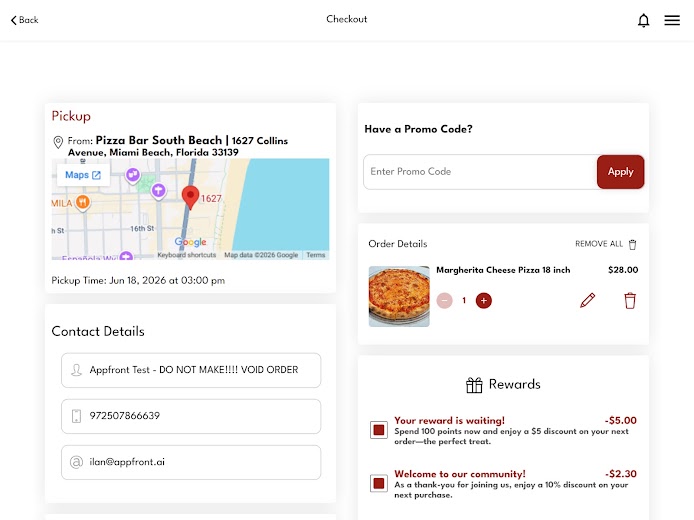The height and width of the screenshot is (520, 694).
Task: Click the Checkout page title
Action: point(347,19)
